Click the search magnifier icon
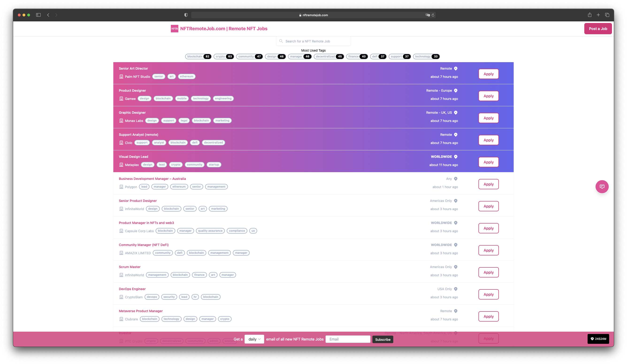The image size is (627, 364). tap(281, 41)
